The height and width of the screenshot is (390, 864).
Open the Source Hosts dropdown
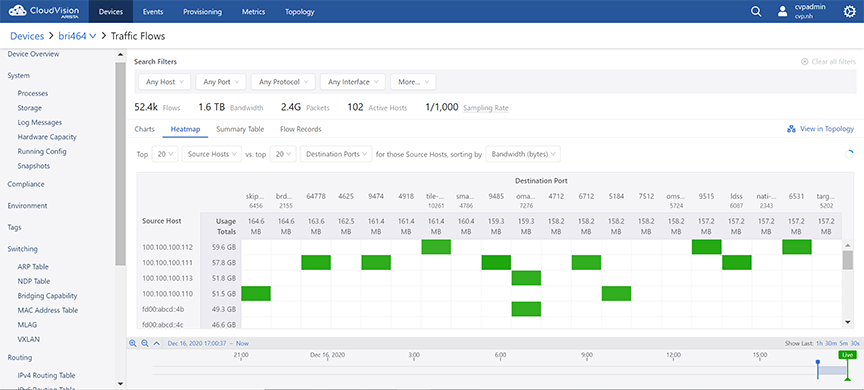coord(212,154)
